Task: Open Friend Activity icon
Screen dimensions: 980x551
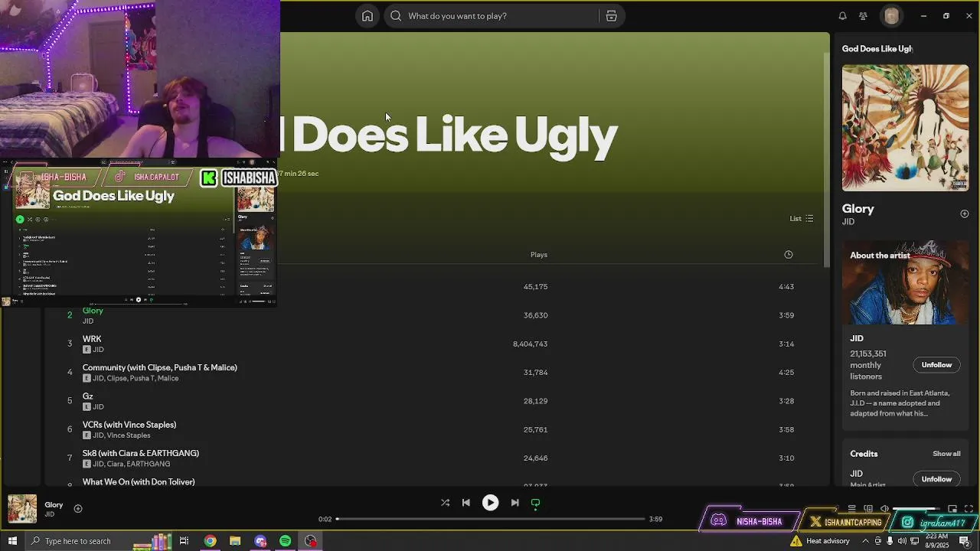Action: pyautogui.click(x=863, y=16)
